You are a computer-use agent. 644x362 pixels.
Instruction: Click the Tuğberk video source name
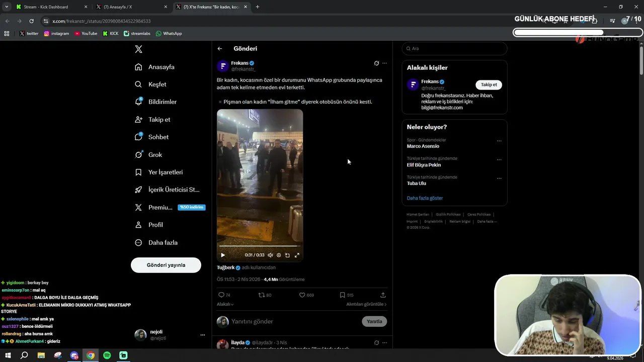tap(225, 268)
